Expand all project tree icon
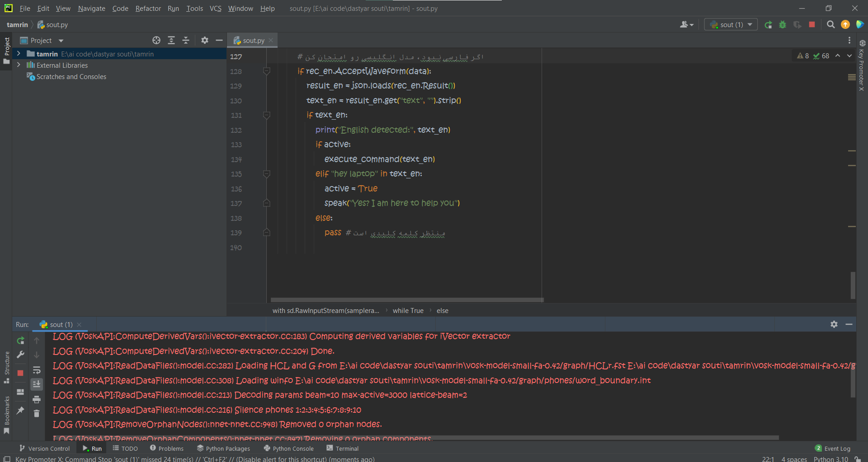 (171, 40)
